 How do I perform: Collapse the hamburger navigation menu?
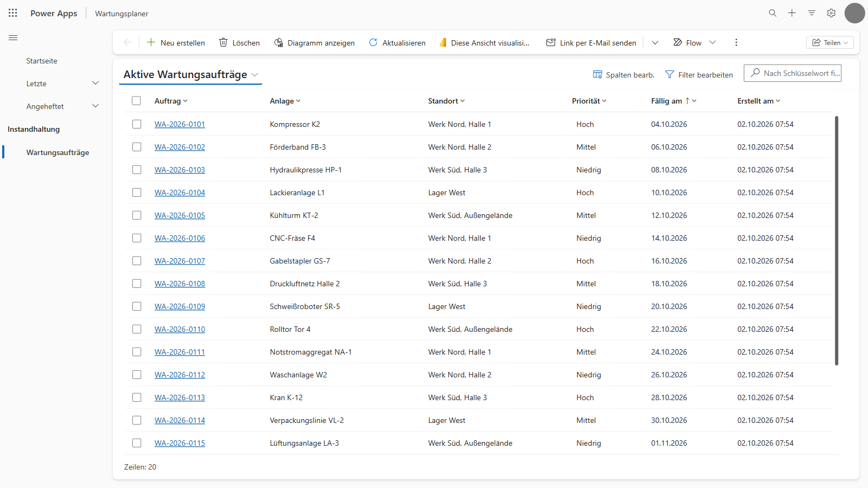pos(13,38)
